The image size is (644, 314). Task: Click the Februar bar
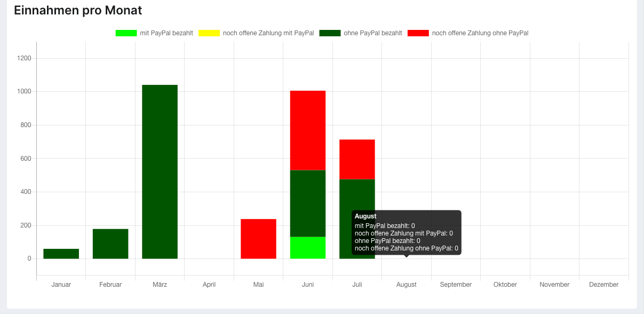click(110, 243)
